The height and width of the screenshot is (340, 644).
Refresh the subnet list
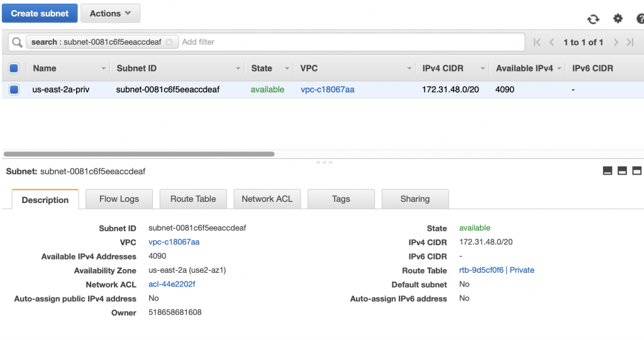pos(593,19)
